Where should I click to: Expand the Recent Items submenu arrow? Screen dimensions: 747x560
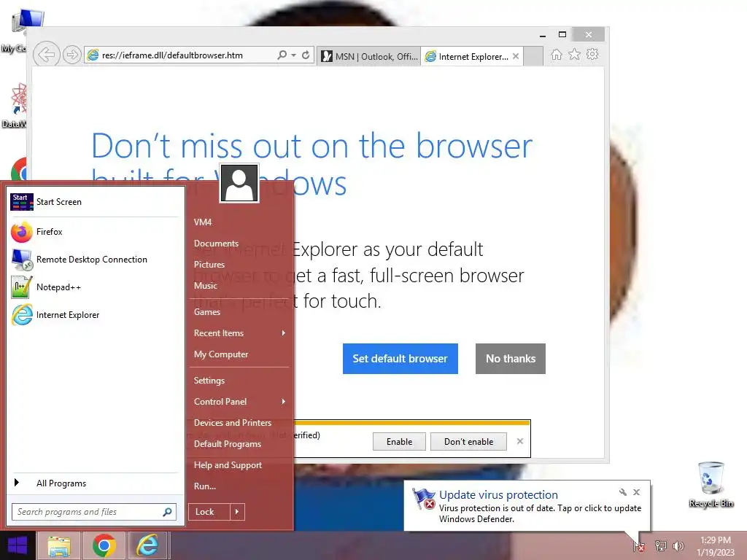tap(284, 333)
